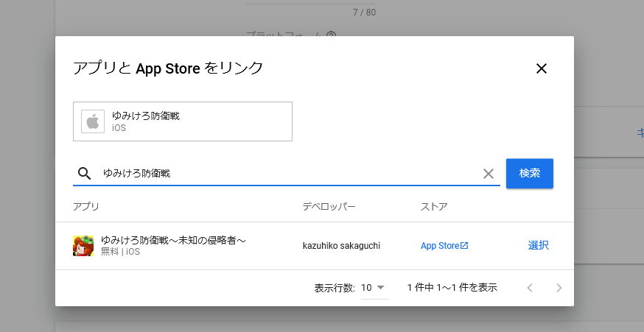Close the App Store link dialog

542,68
